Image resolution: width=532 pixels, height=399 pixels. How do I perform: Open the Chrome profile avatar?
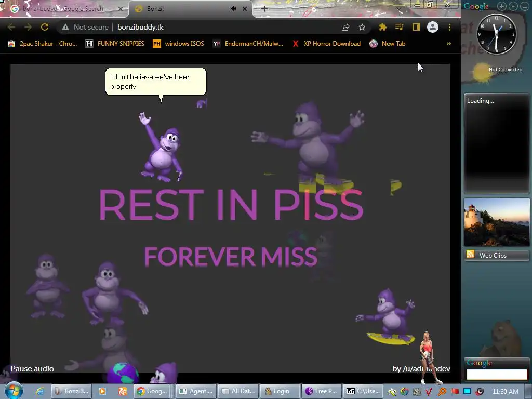pos(433,27)
